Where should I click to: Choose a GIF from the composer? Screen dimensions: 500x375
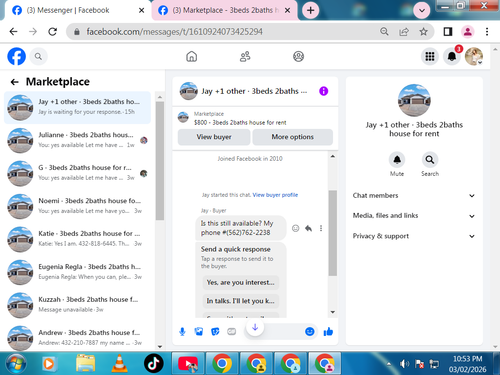click(x=231, y=332)
